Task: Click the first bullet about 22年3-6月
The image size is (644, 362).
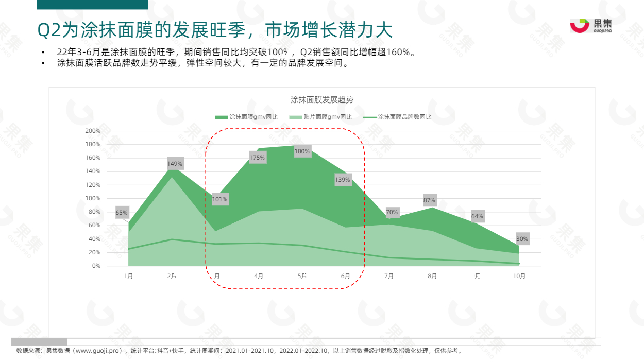Action: 236,53
